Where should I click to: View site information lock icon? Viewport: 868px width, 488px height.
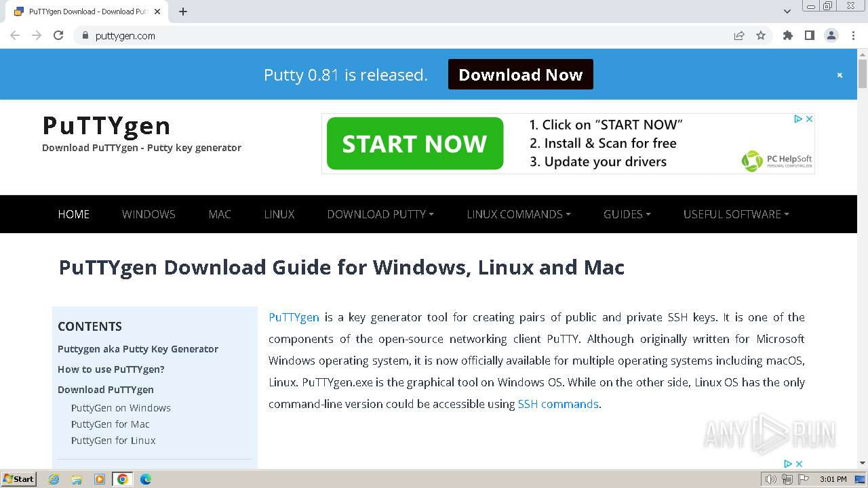tap(85, 35)
